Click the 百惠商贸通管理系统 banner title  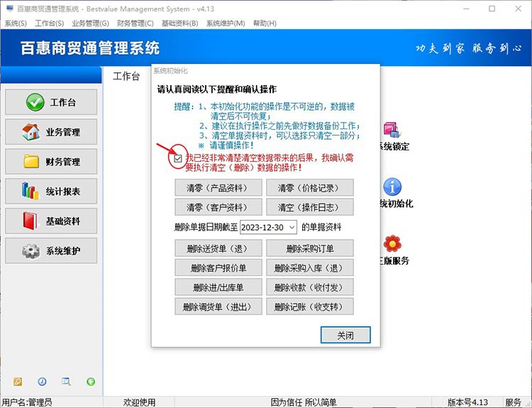pos(90,48)
